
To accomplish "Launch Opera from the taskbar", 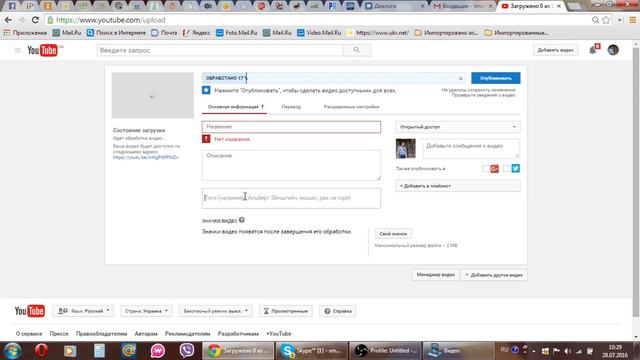I will (41, 351).
